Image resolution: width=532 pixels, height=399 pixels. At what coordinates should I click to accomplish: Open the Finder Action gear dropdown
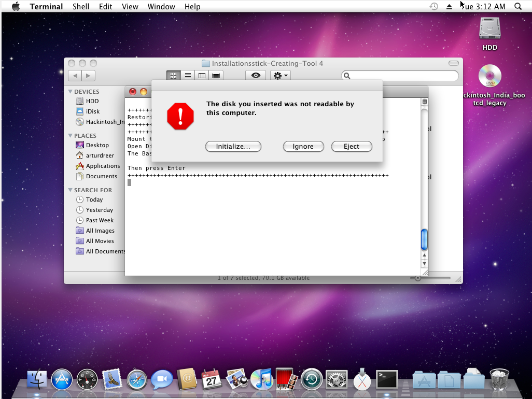[280, 76]
